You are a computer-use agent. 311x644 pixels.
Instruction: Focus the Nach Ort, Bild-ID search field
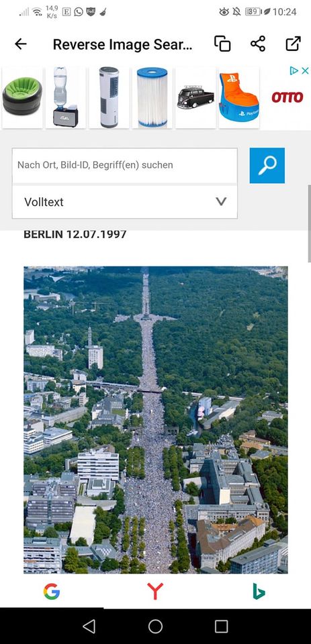(125, 165)
